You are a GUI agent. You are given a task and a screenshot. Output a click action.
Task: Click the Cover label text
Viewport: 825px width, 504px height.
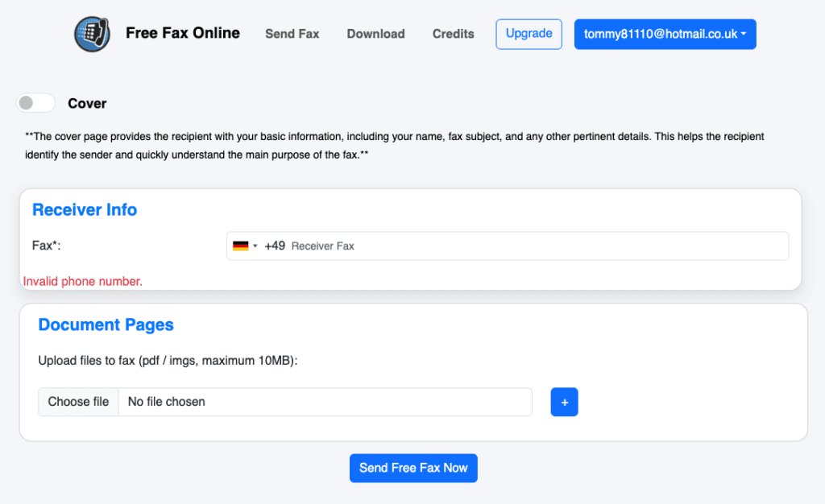coord(87,103)
